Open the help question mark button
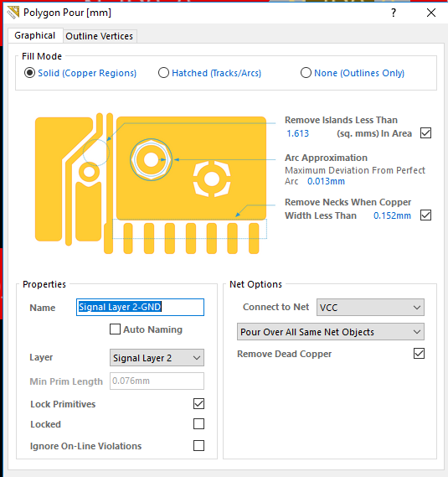 click(394, 13)
